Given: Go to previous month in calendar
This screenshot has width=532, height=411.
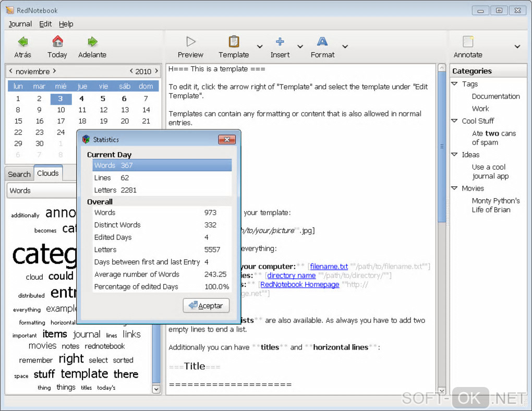Looking at the screenshot, I should pos(11,71).
